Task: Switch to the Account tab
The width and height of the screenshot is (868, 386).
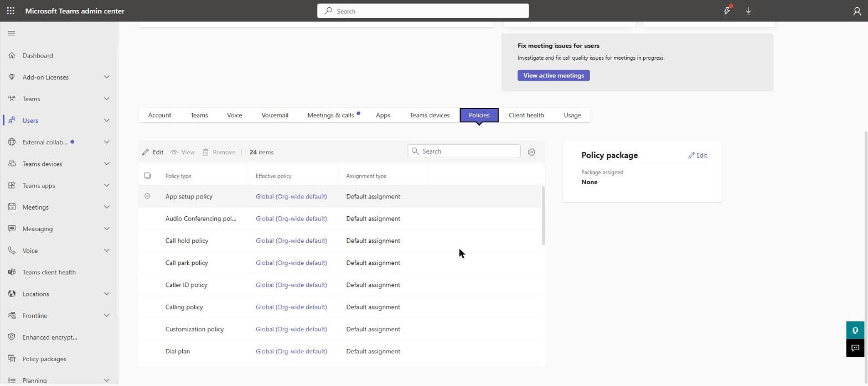Action: point(159,115)
